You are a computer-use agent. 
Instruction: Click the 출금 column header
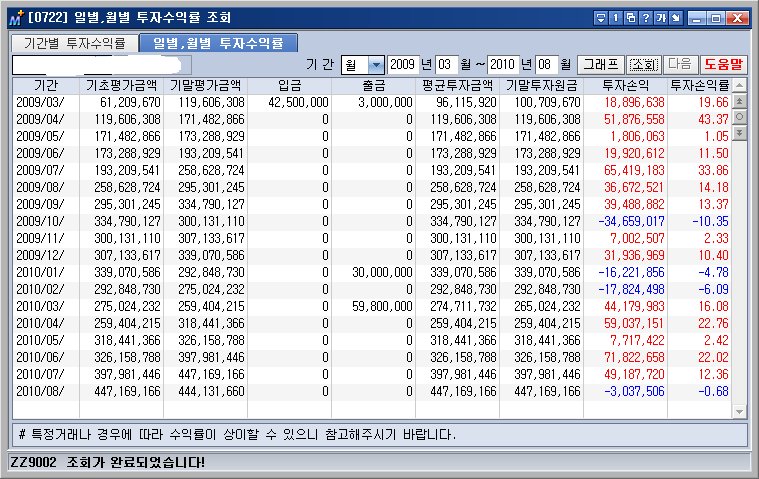[x=373, y=86]
